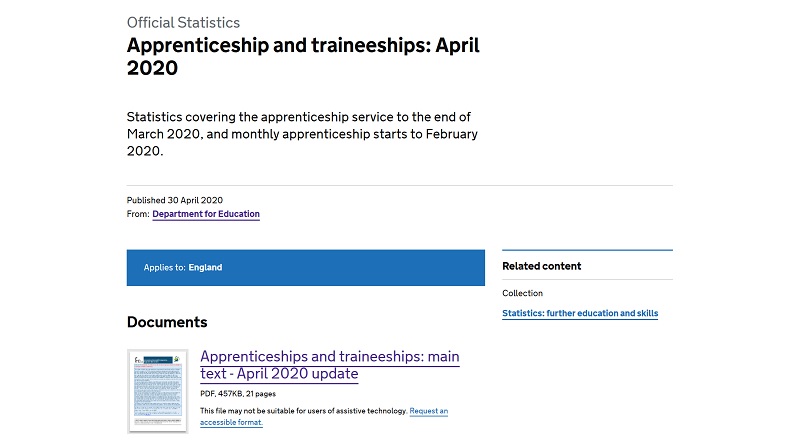The image size is (800, 445).
Task: Click the statistics summary paragraph
Action: tap(303, 134)
